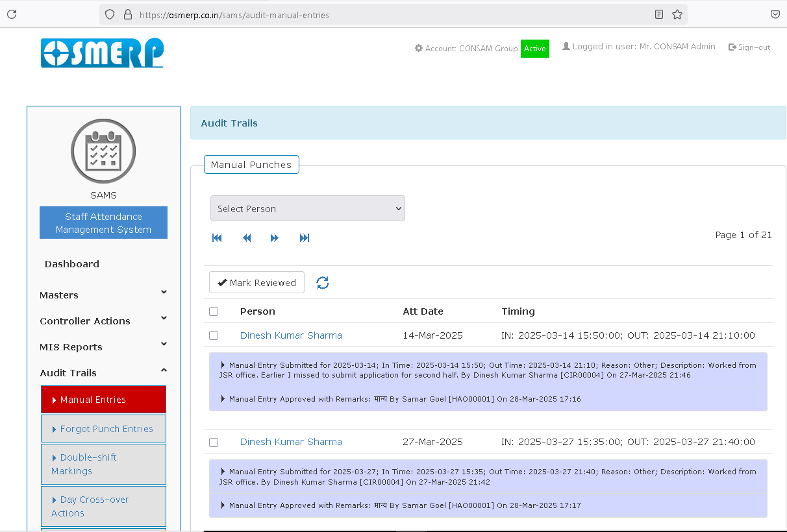Go to previous page using rewind icon

pos(247,238)
